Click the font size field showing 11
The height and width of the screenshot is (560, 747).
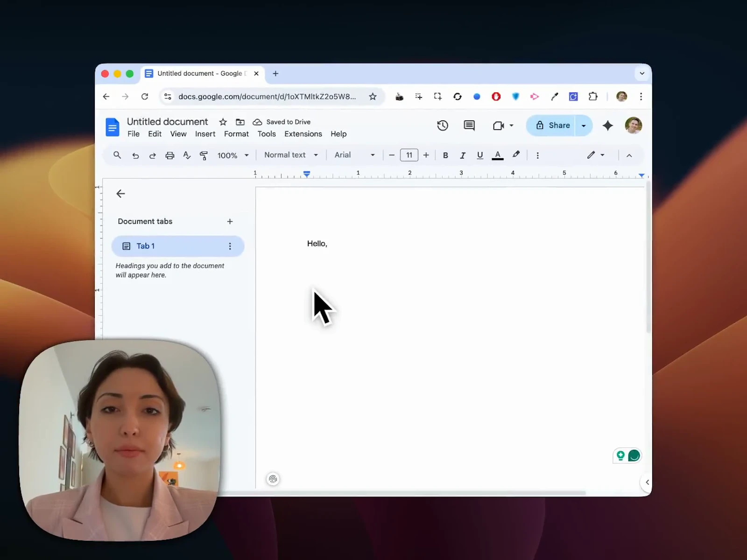pos(409,155)
